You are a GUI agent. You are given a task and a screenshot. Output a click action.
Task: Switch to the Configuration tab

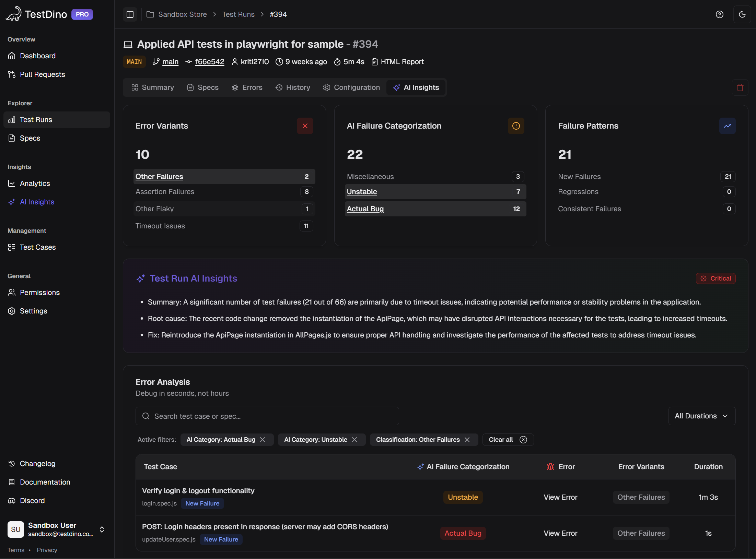[351, 87]
